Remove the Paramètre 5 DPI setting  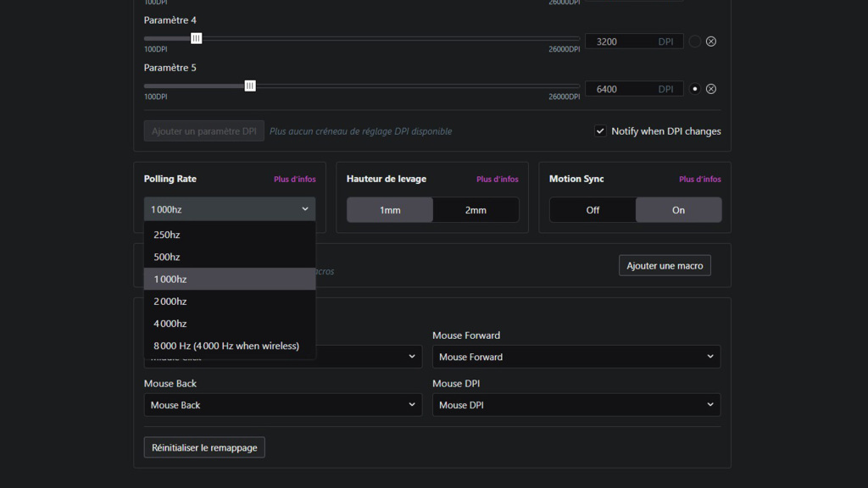click(x=711, y=89)
